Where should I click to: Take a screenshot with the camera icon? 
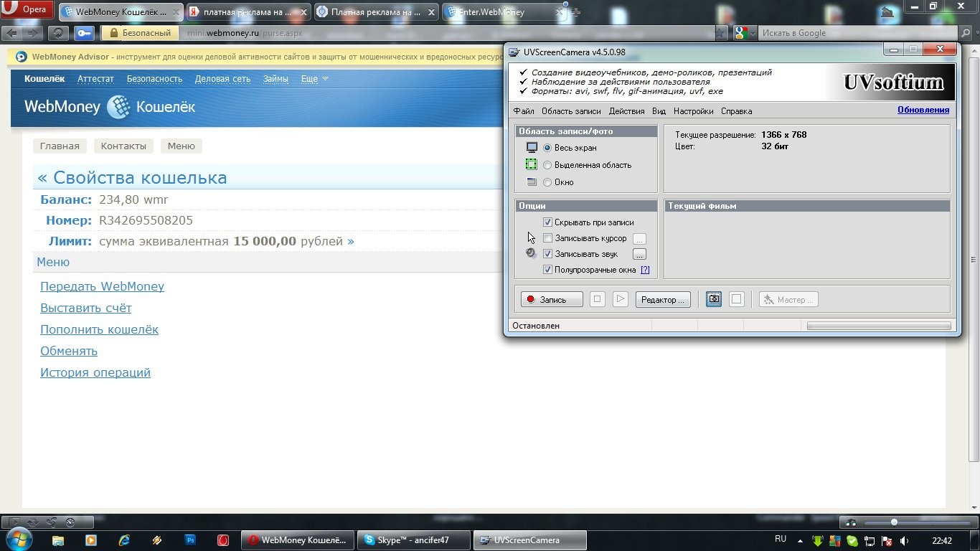(x=714, y=300)
